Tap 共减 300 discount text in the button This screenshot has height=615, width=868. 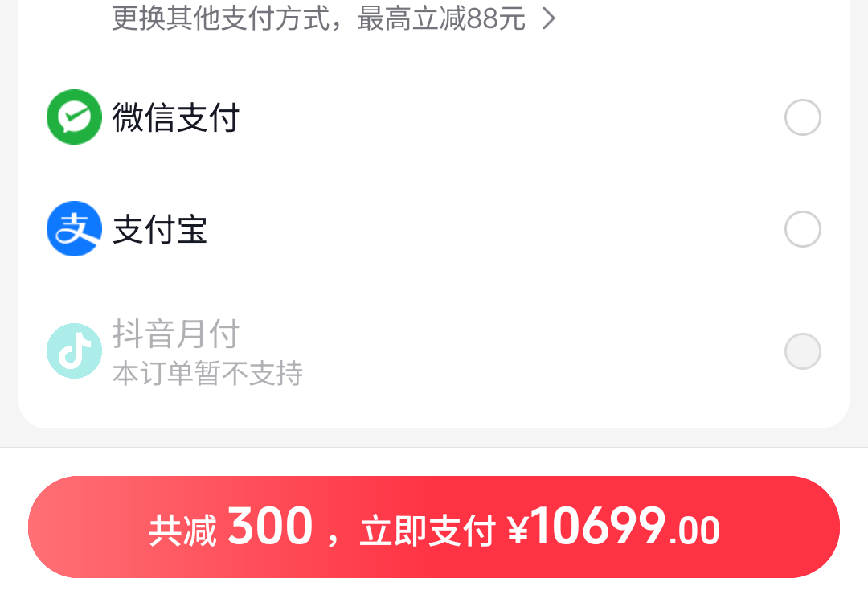tap(231, 527)
